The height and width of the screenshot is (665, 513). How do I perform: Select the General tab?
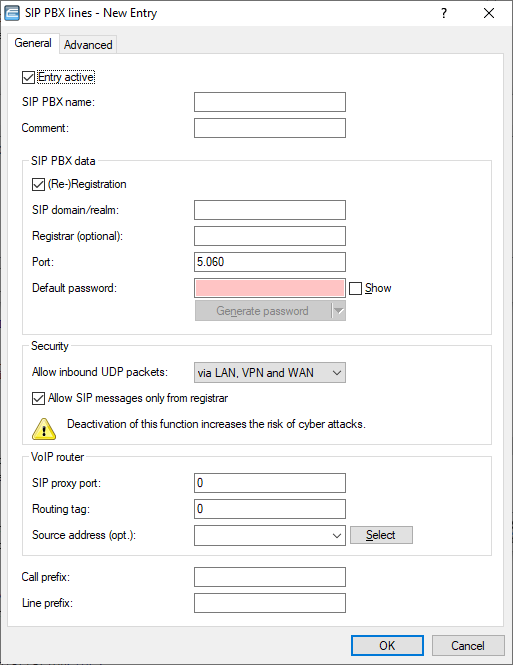[33, 43]
